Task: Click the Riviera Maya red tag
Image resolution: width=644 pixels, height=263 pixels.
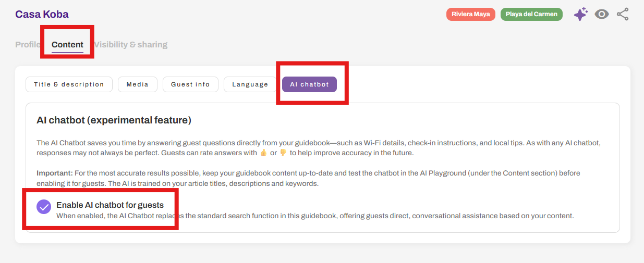Action: click(x=471, y=14)
